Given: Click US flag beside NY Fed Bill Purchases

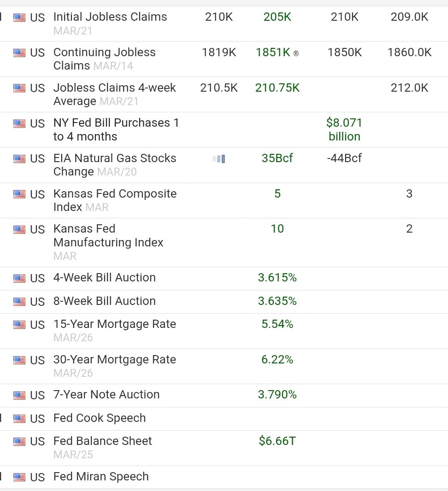Looking at the screenshot, I should [19, 123].
